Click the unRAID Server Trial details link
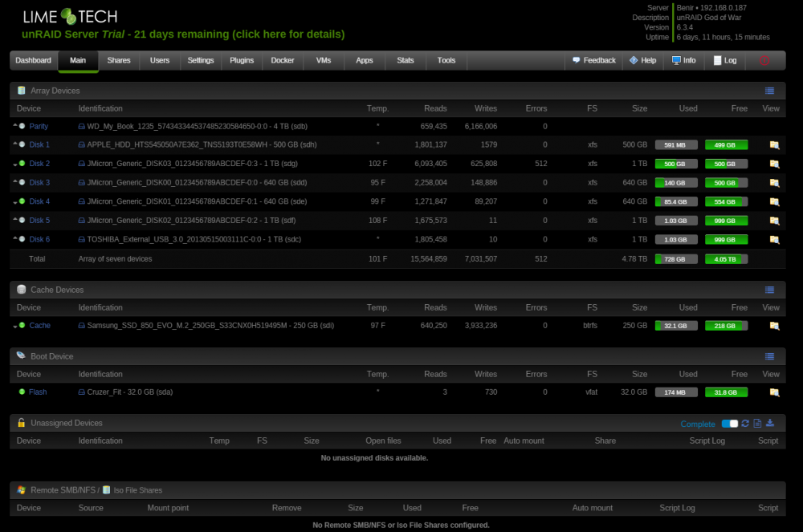 pyautogui.click(x=183, y=35)
